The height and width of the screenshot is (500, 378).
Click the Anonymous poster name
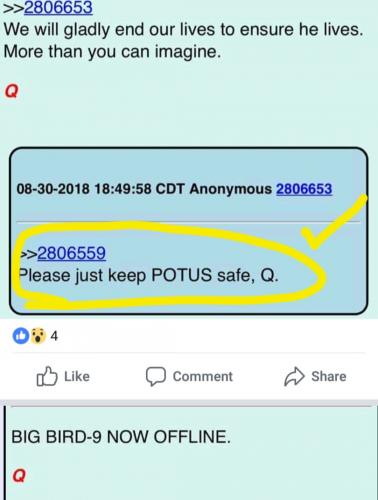[231, 189]
